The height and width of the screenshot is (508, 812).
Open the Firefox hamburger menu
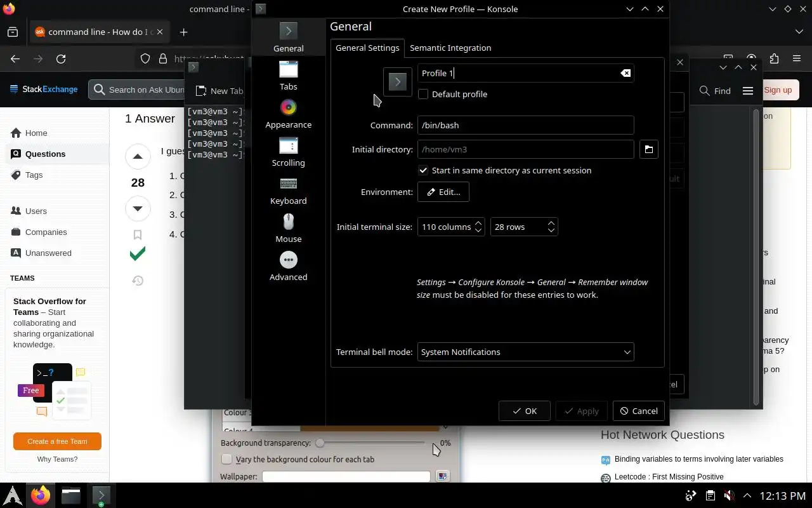coord(797,58)
